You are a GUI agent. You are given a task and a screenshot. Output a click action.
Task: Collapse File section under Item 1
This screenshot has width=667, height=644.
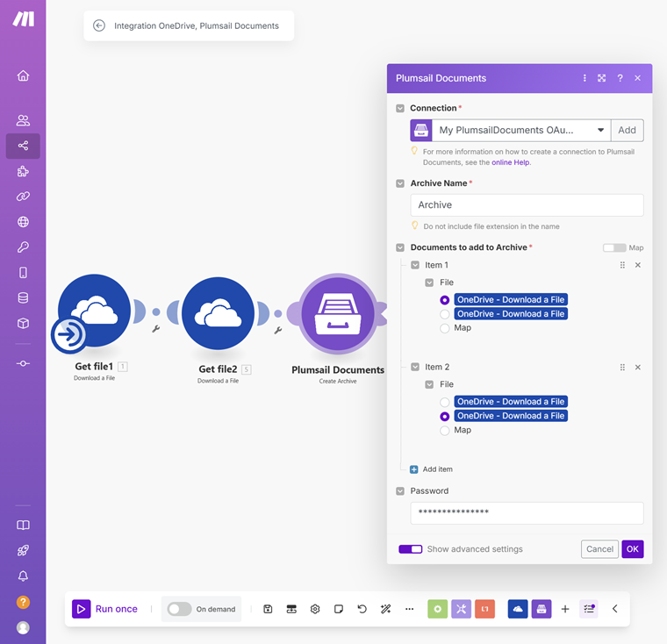(429, 283)
